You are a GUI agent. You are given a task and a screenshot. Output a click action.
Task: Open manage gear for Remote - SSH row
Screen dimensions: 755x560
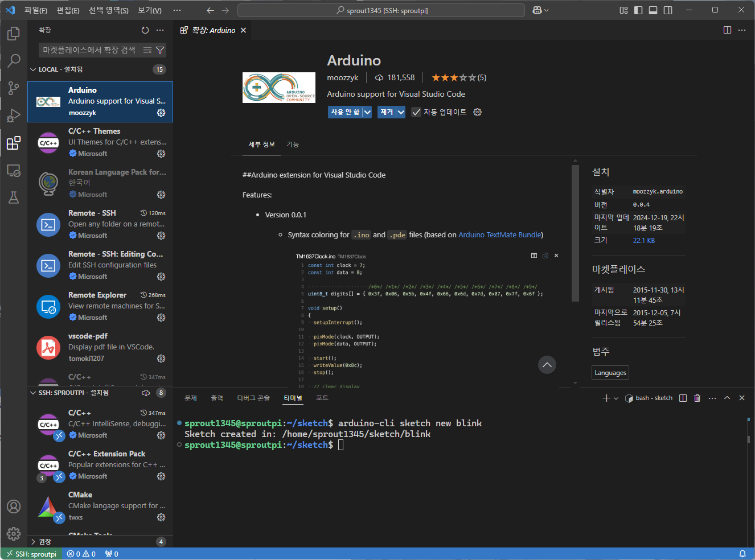[x=161, y=236]
